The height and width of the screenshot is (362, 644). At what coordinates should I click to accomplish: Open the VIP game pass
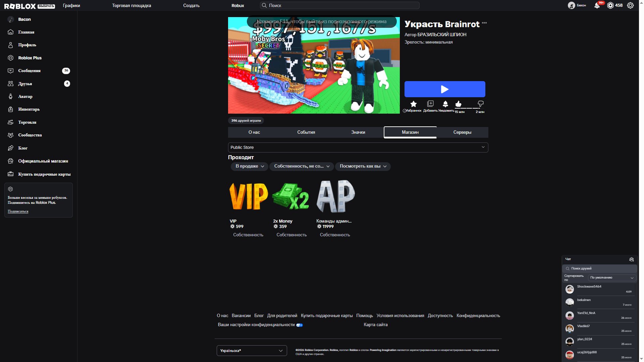(x=248, y=196)
